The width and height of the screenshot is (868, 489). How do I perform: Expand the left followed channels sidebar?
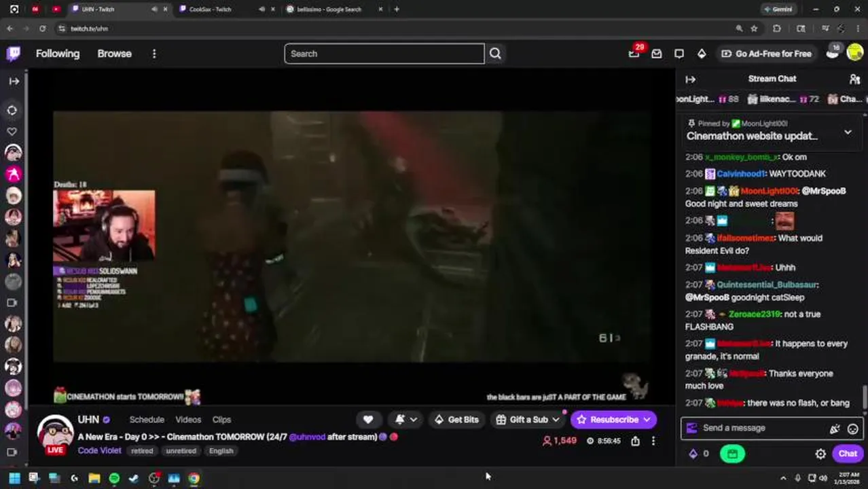[14, 81]
